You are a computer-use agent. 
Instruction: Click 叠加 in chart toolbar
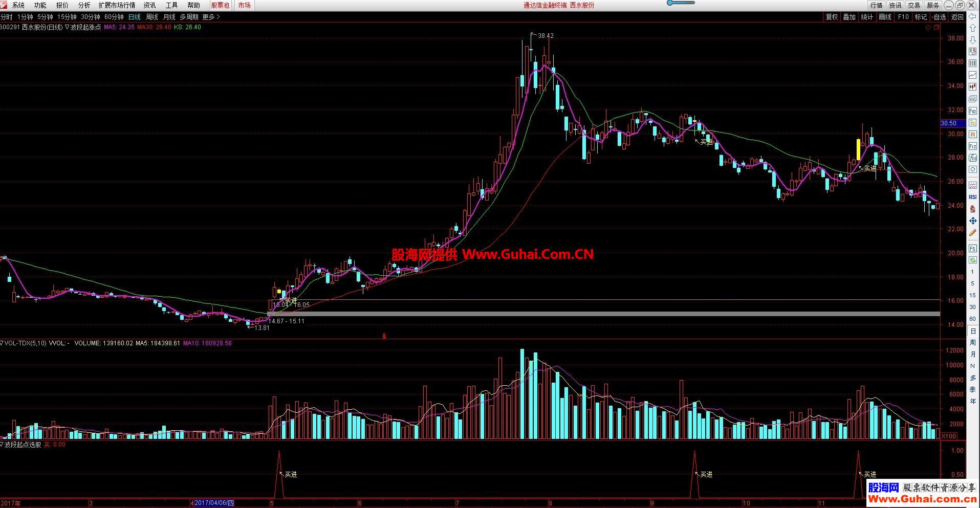coord(849,17)
